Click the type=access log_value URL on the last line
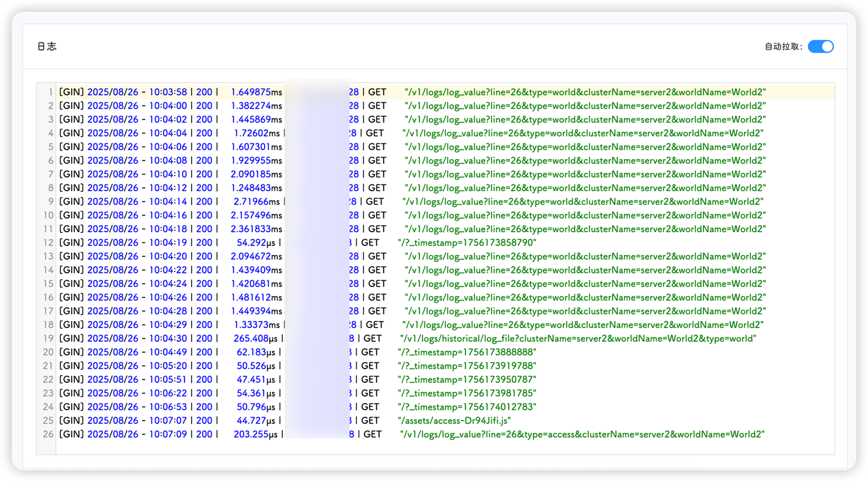This screenshot has height=482, width=868. pyautogui.click(x=582, y=434)
